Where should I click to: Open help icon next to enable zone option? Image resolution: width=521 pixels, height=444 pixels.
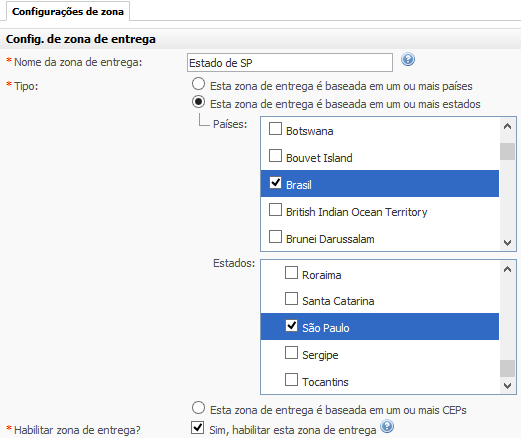pyautogui.click(x=387, y=426)
